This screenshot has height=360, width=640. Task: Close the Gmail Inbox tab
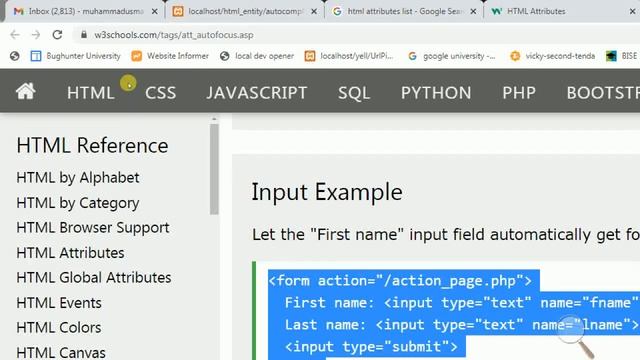[x=155, y=11]
